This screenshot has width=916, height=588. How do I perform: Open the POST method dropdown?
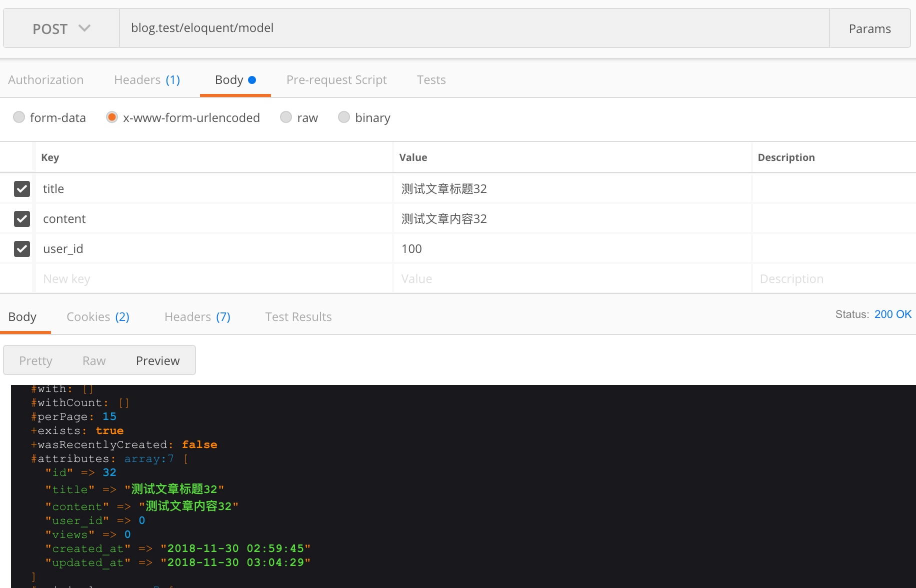pos(61,28)
